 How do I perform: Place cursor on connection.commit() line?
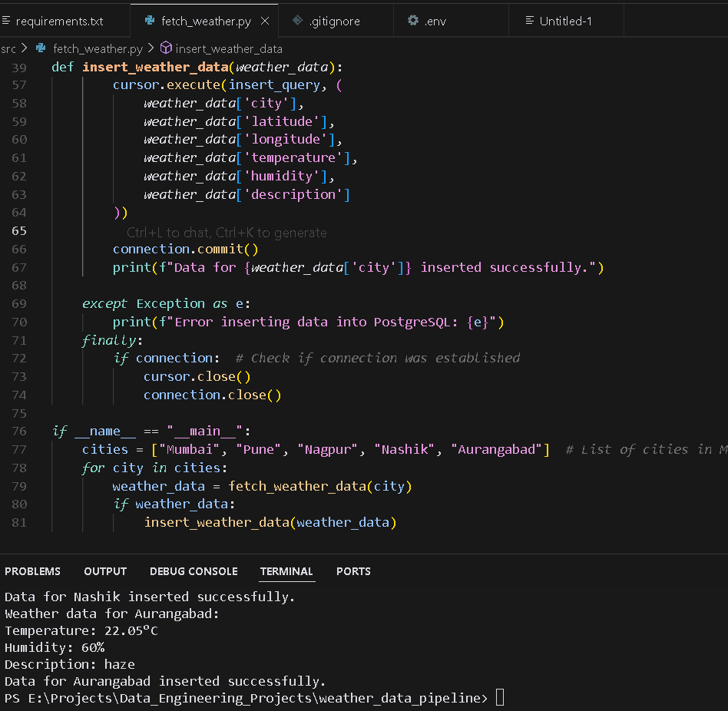185,250
